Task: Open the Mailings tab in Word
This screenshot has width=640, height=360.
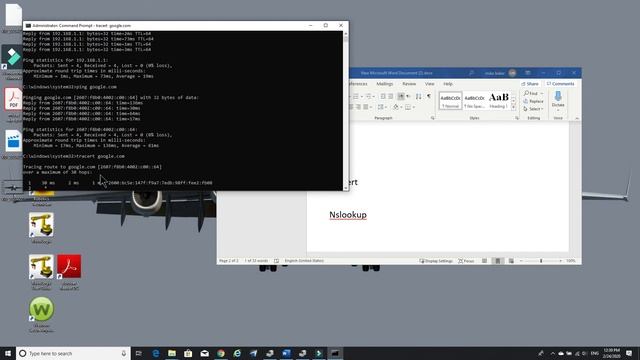Action: (384, 84)
